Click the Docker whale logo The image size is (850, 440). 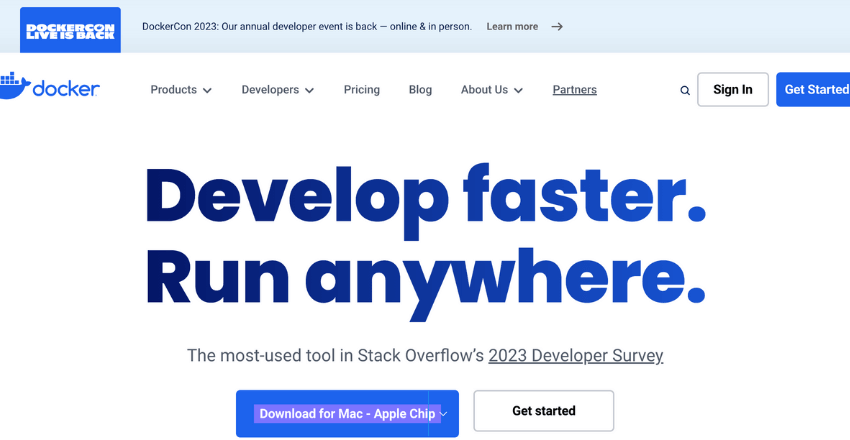tap(49, 87)
